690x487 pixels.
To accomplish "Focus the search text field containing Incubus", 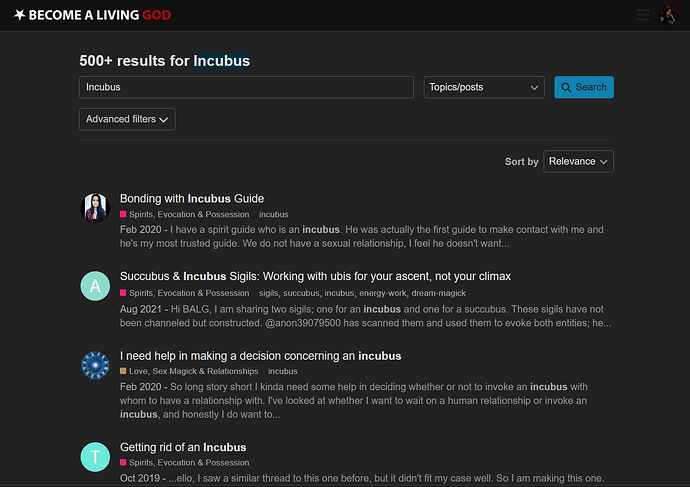I will (246, 87).
